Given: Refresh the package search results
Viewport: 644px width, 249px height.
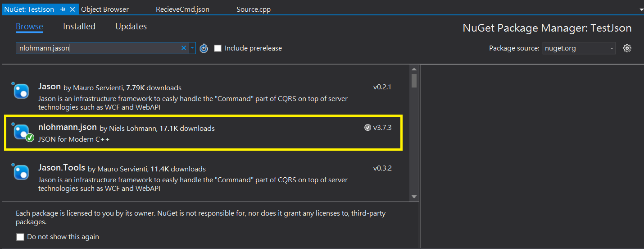Looking at the screenshot, I should pyautogui.click(x=204, y=48).
